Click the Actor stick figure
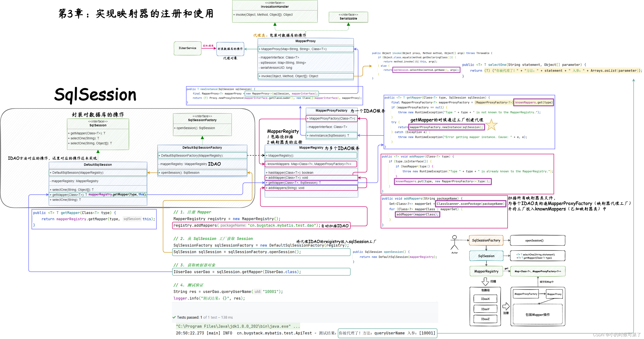The height and width of the screenshot is (339, 644). pyautogui.click(x=454, y=242)
